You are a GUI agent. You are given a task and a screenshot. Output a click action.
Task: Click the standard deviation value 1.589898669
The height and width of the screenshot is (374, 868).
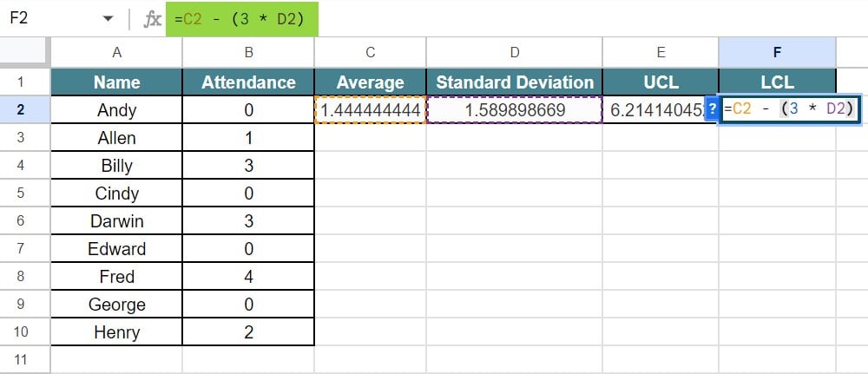pos(514,109)
